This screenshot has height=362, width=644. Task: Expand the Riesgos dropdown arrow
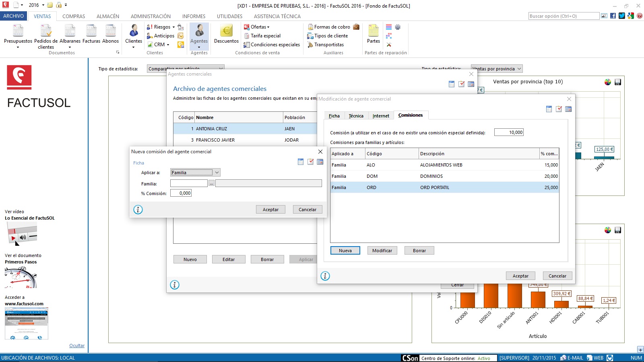coord(173,27)
